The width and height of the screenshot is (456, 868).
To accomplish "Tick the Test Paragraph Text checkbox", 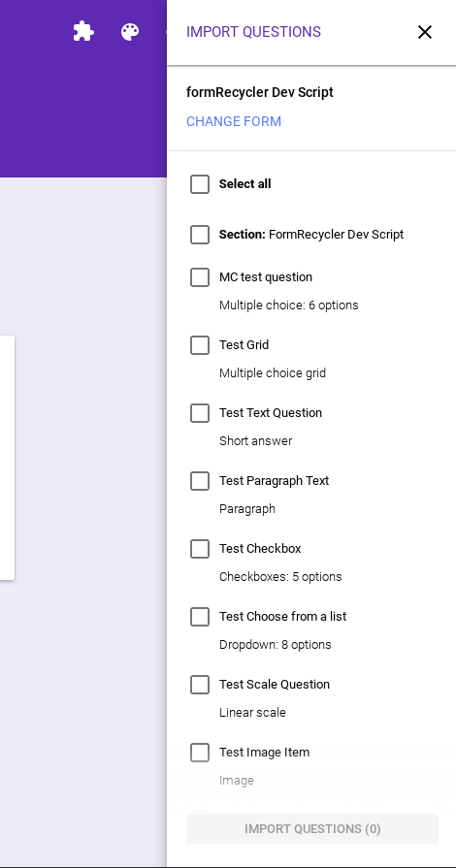I will [x=200, y=481].
